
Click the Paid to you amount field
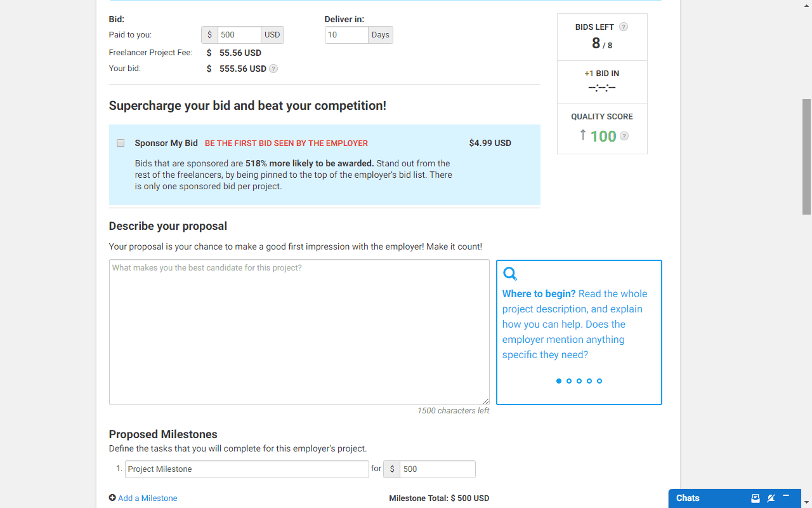(x=239, y=35)
